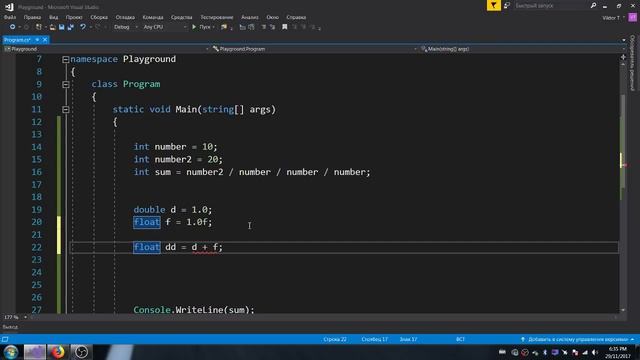The image size is (640, 360).
Task: Open Firefox from the taskbar
Action: [x=58, y=352]
